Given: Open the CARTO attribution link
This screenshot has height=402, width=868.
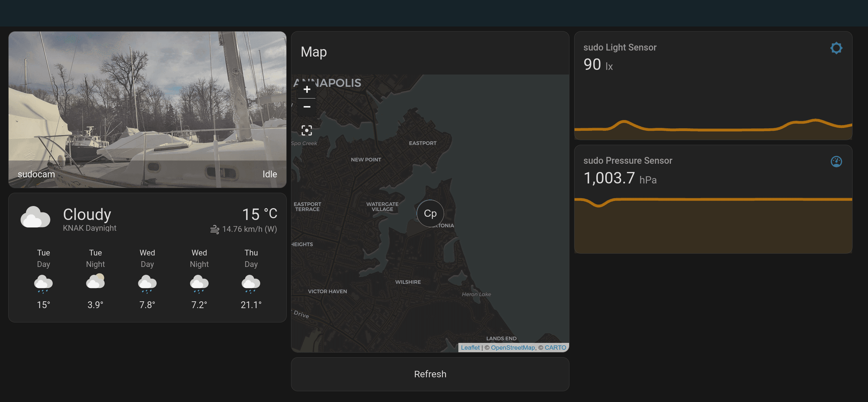Looking at the screenshot, I should coord(555,348).
